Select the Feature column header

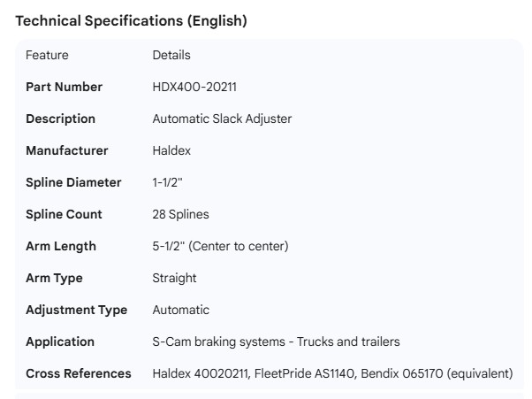click(47, 55)
